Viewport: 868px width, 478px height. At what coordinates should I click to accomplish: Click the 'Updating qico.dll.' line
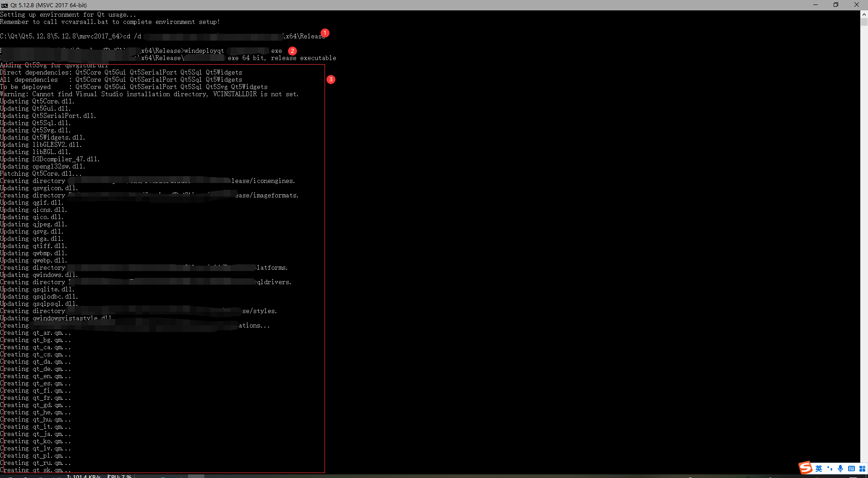tap(32, 217)
